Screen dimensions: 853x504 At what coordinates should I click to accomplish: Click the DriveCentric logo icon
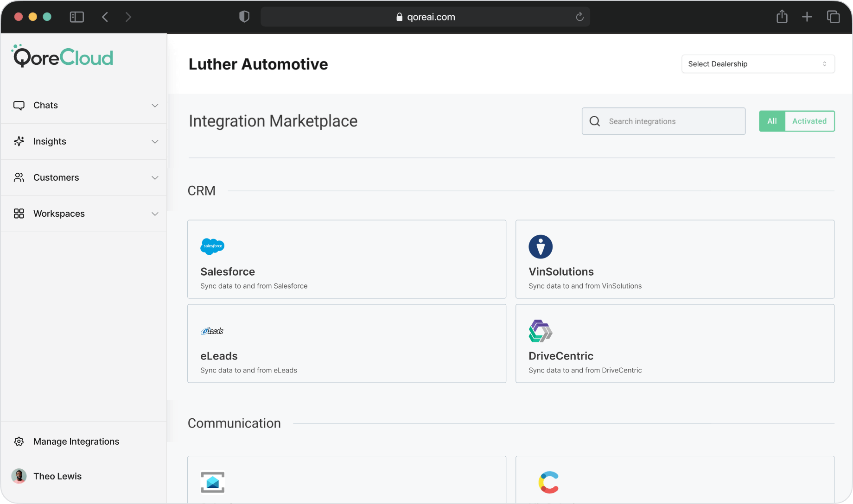[x=541, y=331]
